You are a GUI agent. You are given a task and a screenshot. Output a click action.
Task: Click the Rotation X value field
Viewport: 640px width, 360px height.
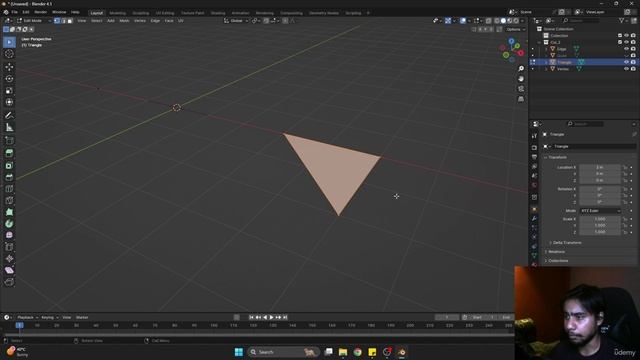click(x=600, y=189)
